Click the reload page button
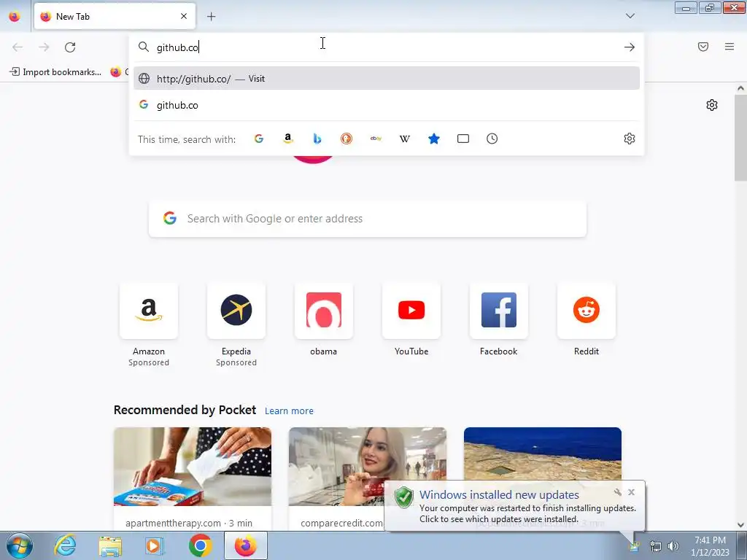The width and height of the screenshot is (747, 560). [70, 47]
